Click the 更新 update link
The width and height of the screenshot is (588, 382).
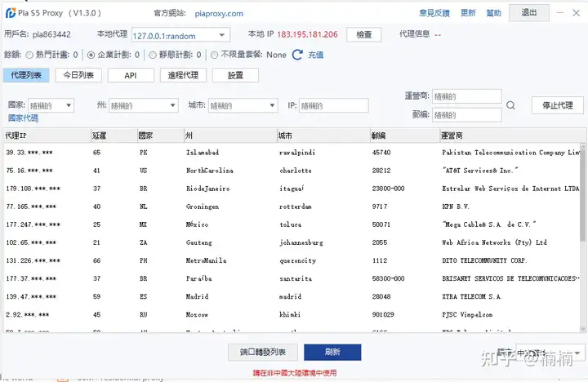pos(468,13)
